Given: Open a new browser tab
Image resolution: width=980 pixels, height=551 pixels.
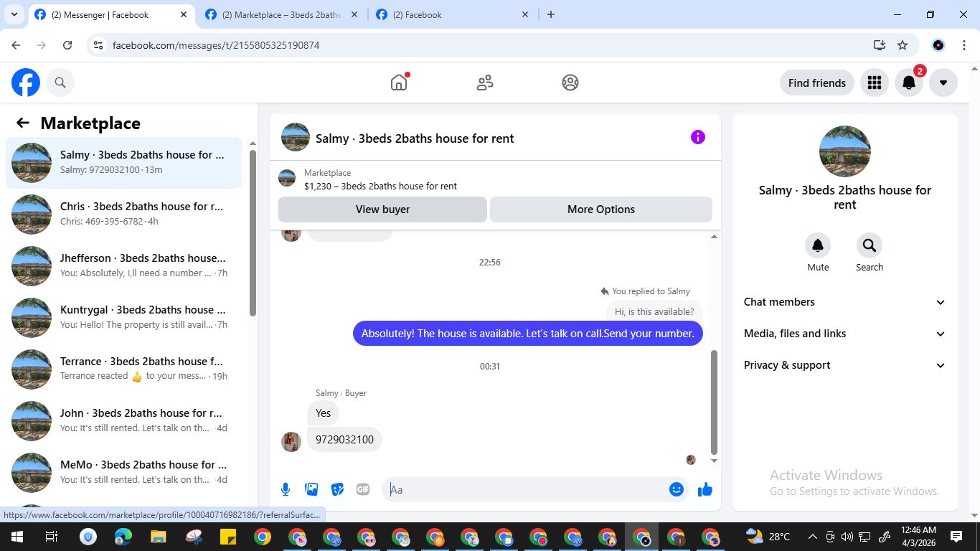Looking at the screenshot, I should [x=551, y=14].
